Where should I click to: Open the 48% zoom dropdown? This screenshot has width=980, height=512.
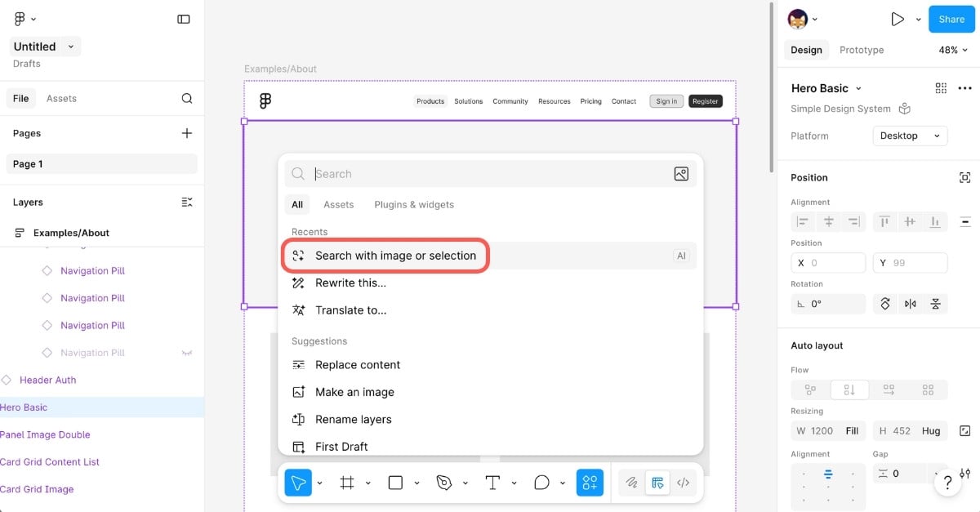(953, 50)
